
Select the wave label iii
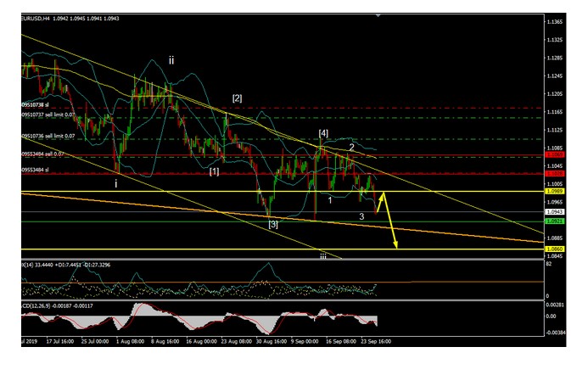point(323,255)
